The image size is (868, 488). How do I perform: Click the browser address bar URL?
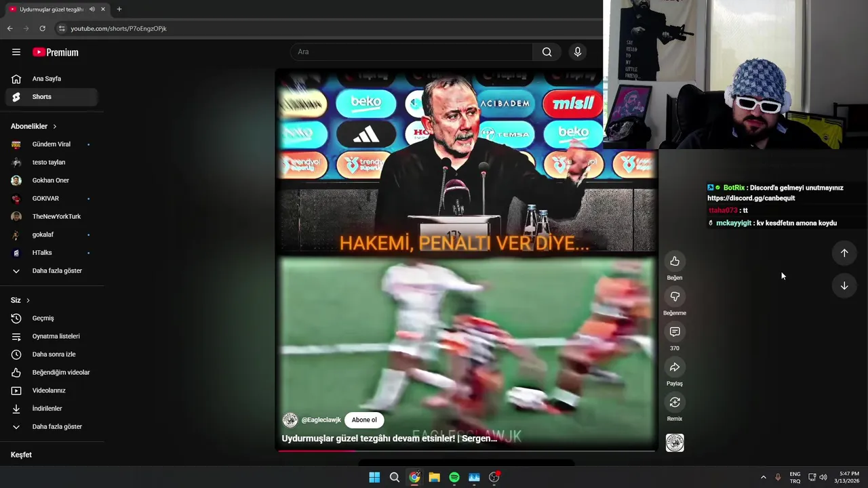tap(119, 28)
